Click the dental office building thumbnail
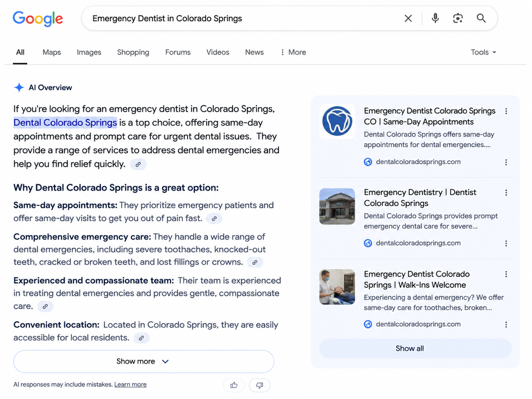Screen dimensions: 532x399 tap(337, 206)
